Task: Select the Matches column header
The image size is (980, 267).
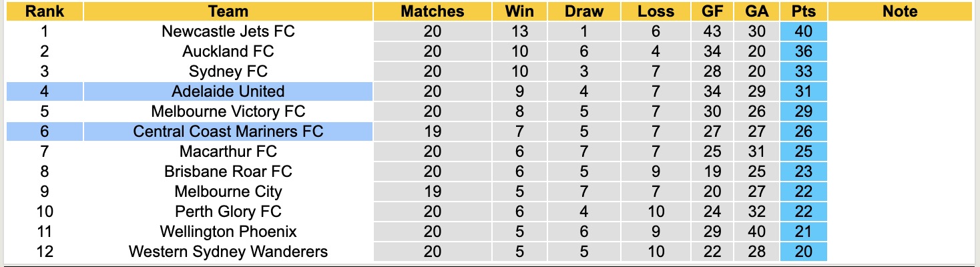Action: coord(432,11)
